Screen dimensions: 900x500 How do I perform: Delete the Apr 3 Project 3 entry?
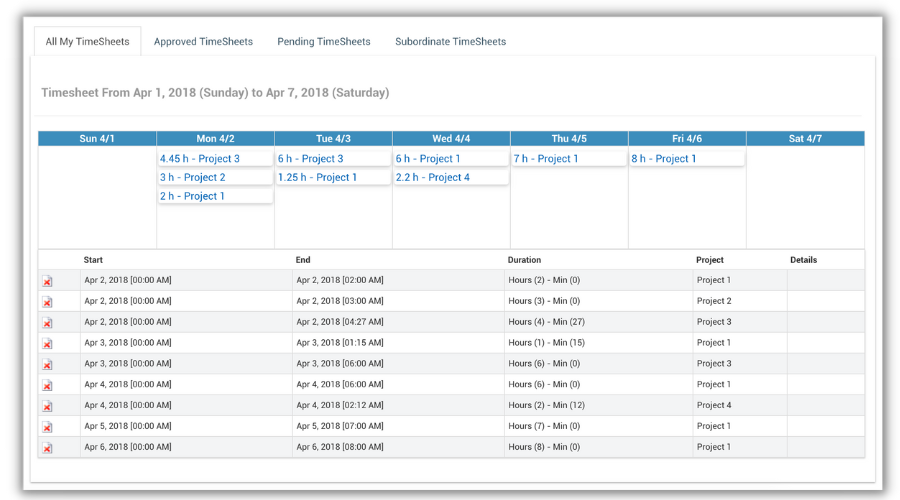(x=47, y=365)
